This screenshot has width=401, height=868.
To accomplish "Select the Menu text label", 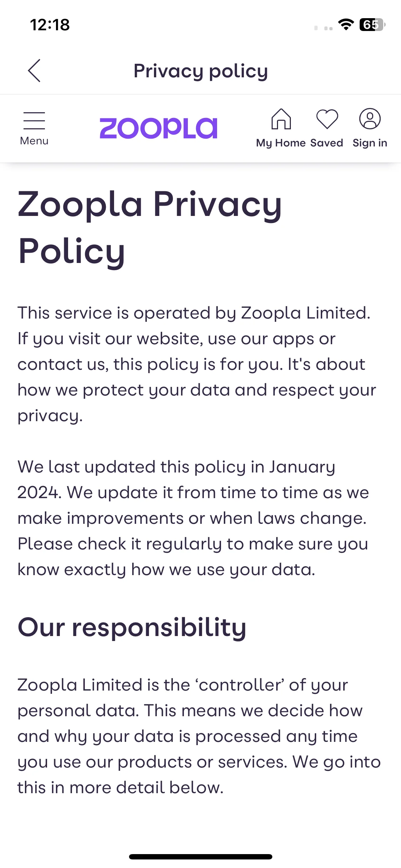I will (x=34, y=141).
